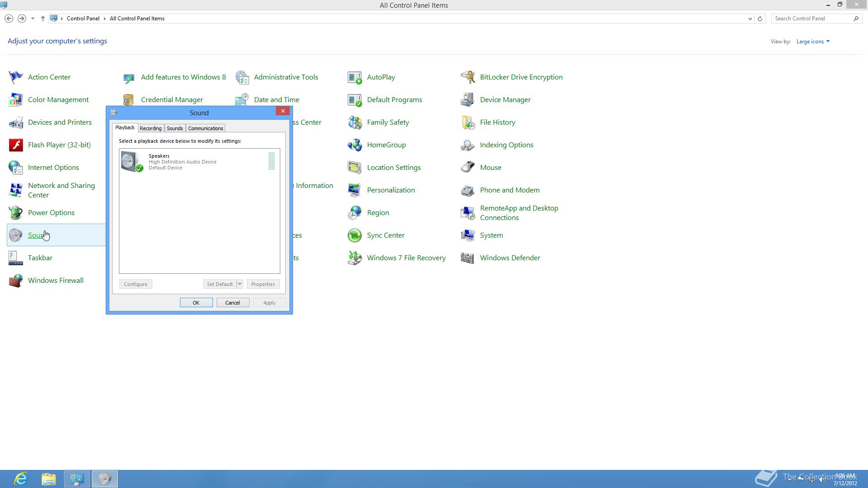This screenshot has height=488, width=868.
Task: Open the View by Large icons dropdown
Action: tap(813, 42)
